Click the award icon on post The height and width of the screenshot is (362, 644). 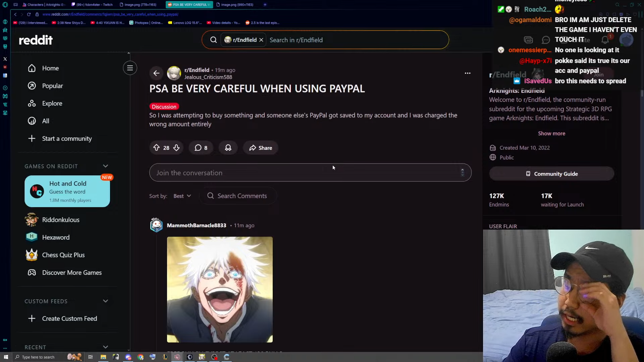228,148
